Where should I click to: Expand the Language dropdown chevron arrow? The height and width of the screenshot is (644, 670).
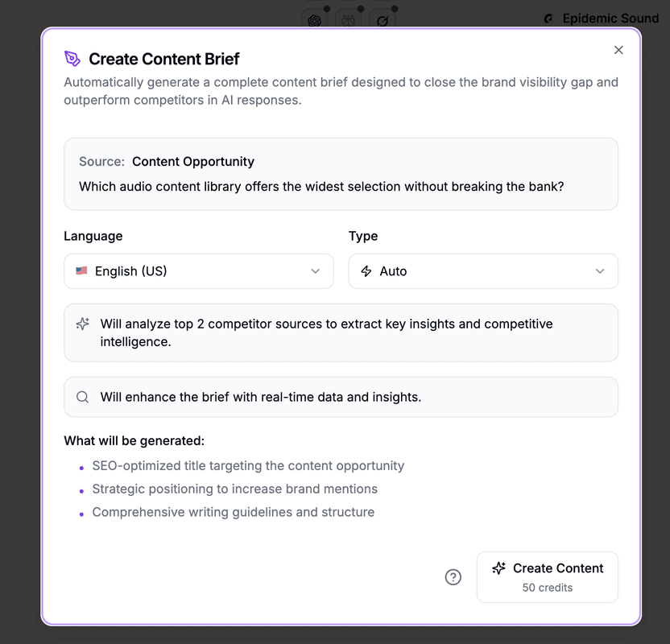(316, 271)
